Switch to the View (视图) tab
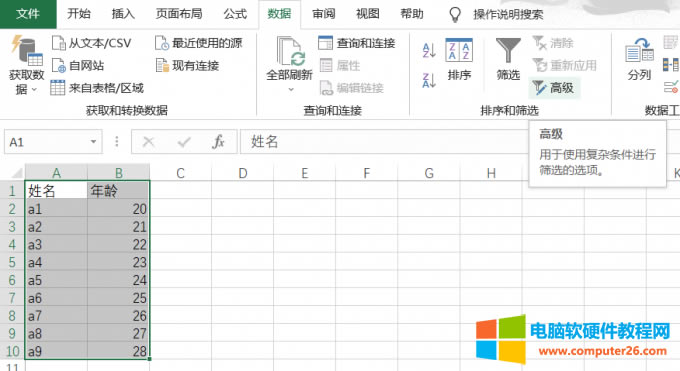Screen dimensions: 680x371 tap(368, 14)
